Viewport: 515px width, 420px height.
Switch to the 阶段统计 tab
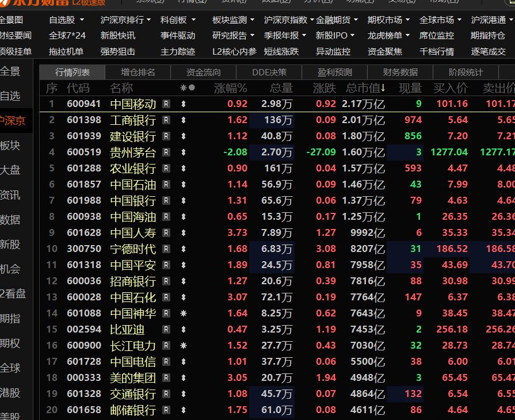[466, 72]
